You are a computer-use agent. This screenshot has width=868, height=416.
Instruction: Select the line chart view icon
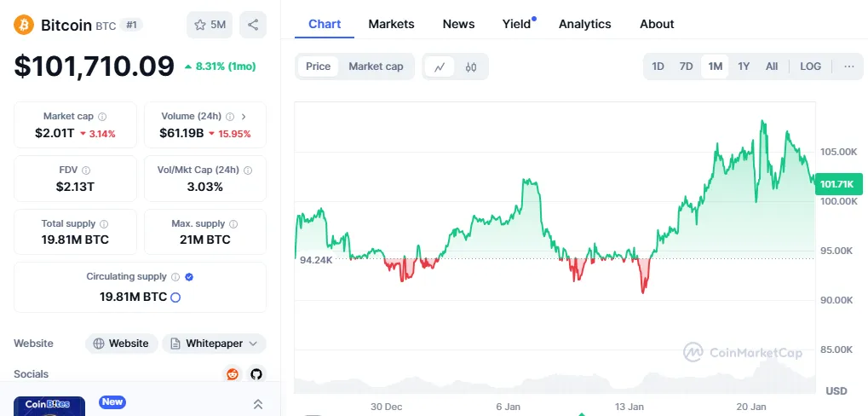tap(440, 66)
